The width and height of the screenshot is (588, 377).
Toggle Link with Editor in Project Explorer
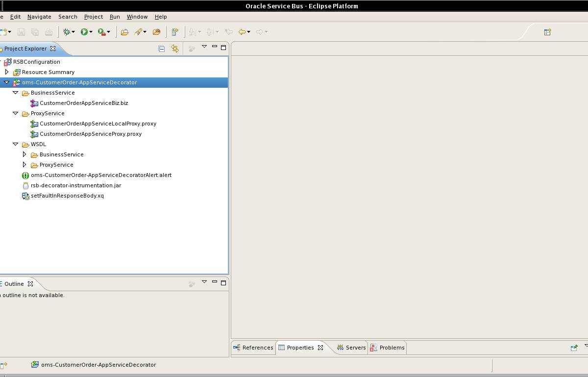(175, 49)
